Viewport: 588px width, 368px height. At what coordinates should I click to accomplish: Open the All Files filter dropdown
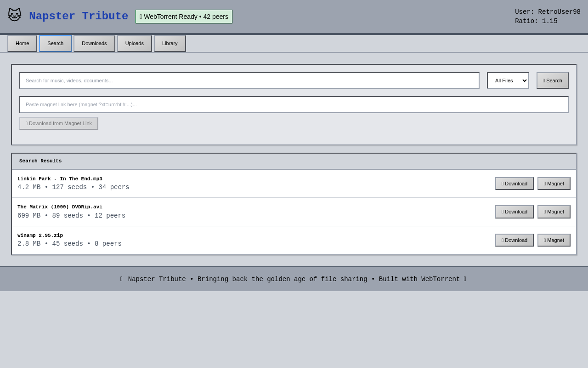[508, 80]
